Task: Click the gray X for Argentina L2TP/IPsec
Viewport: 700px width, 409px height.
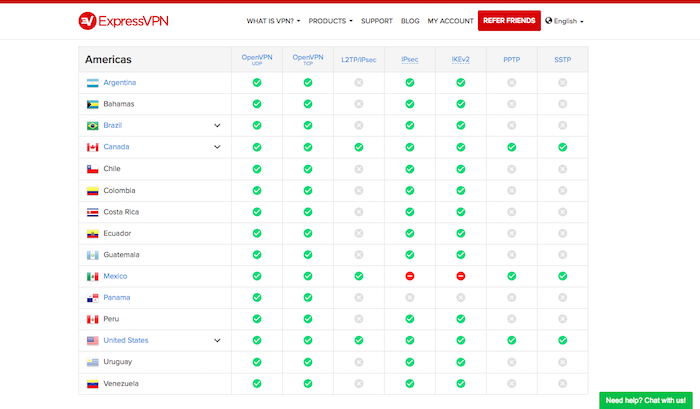Action: click(x=358, y=83)
